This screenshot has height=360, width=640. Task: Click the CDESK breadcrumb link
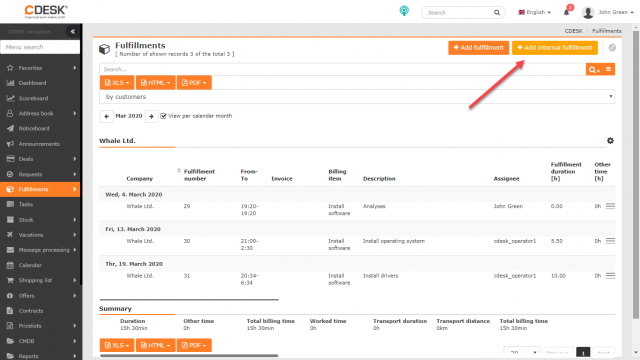573,31
